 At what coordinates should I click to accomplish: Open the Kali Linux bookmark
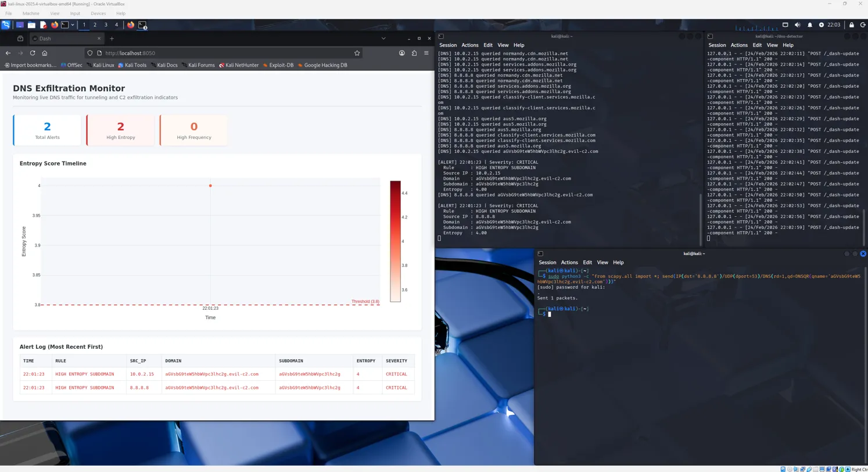point(100,65)
